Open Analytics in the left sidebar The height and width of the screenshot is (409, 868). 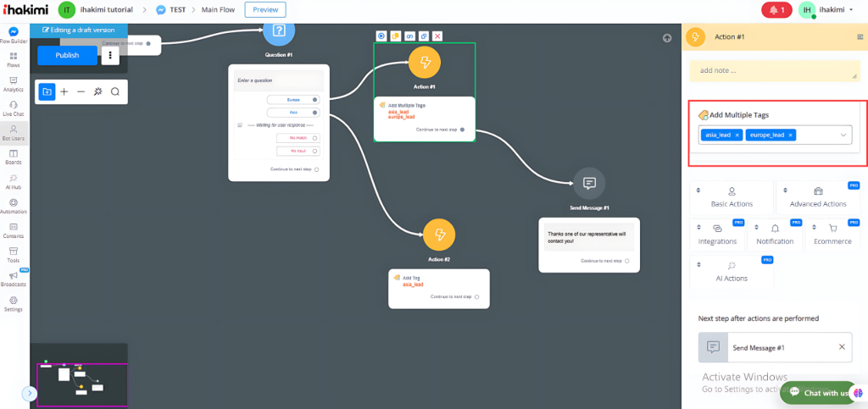pyautogui.click(x=14, y=84)
